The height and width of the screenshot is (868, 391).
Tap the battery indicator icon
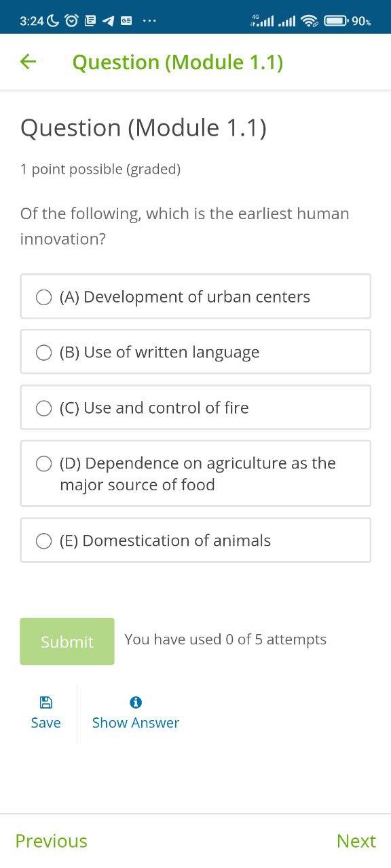[x=336, y=21]
